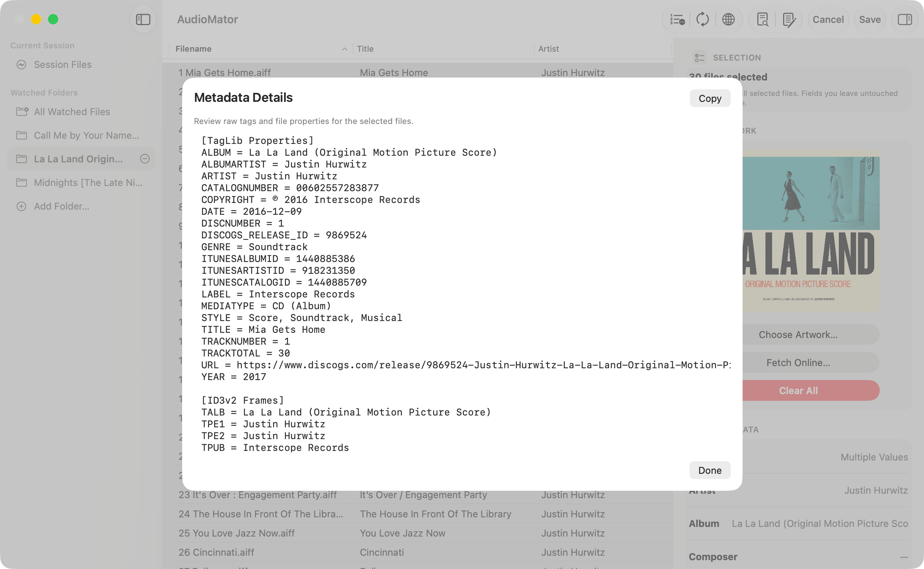
Task: Click the Call Me by Your Name folder icon
Action: click(21, 135)
